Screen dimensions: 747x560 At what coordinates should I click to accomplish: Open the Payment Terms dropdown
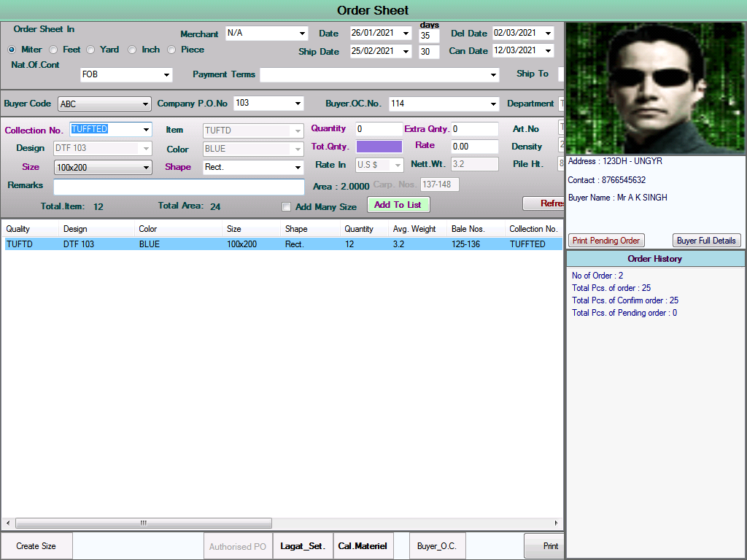click(494, 75)
